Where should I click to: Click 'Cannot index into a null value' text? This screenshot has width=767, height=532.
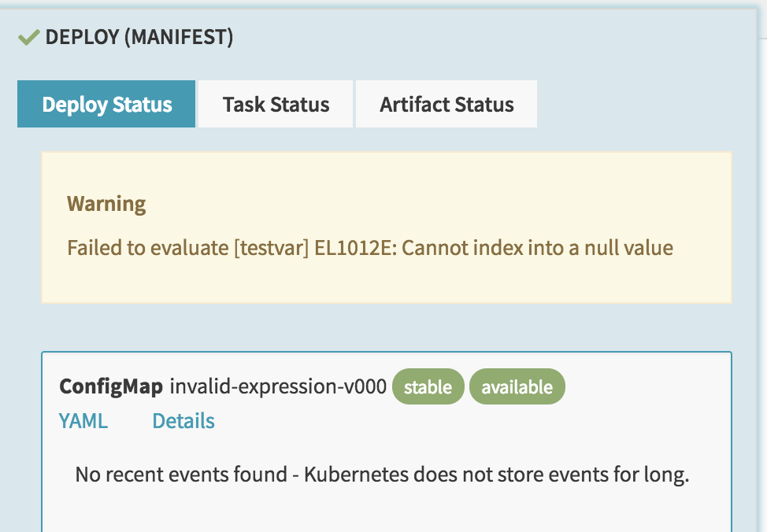pos(538,248)
